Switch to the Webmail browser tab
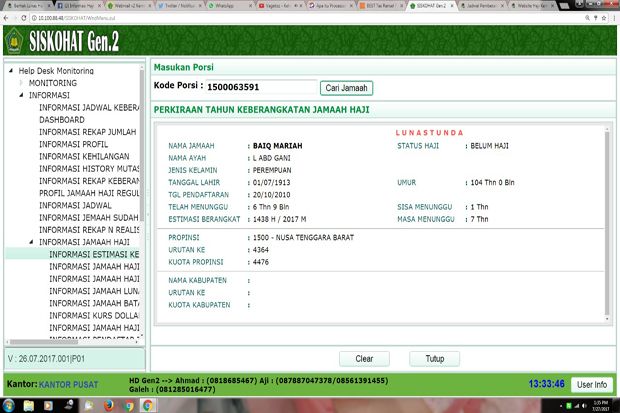This screenshot has height=413, width=620. (x=129, y=6)
